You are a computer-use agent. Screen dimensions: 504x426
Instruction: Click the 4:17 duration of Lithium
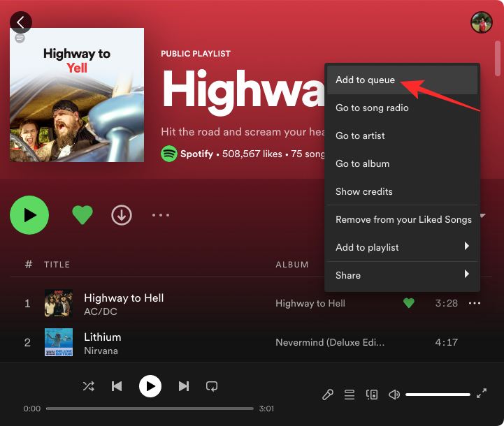coord(447,342)
